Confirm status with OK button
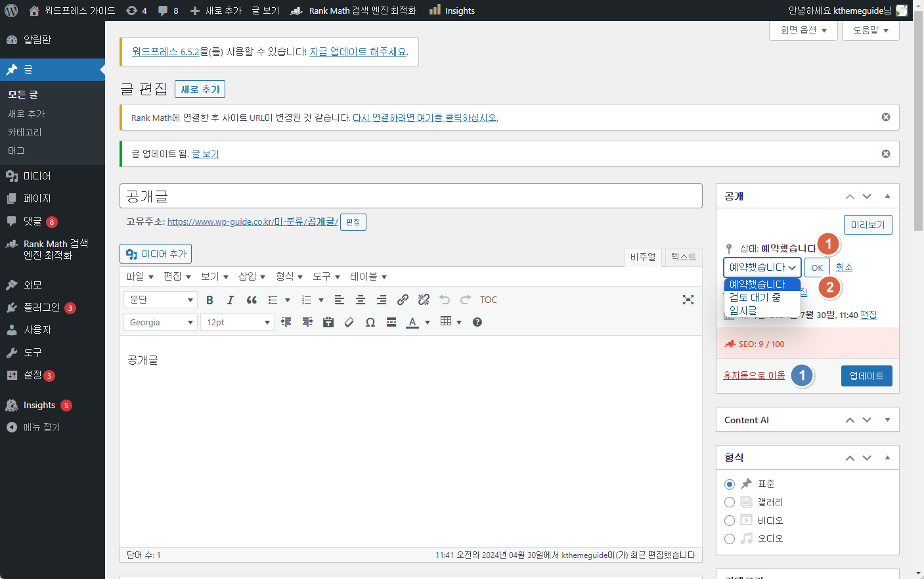Screen dimensions: 924x579 (817, 267)
